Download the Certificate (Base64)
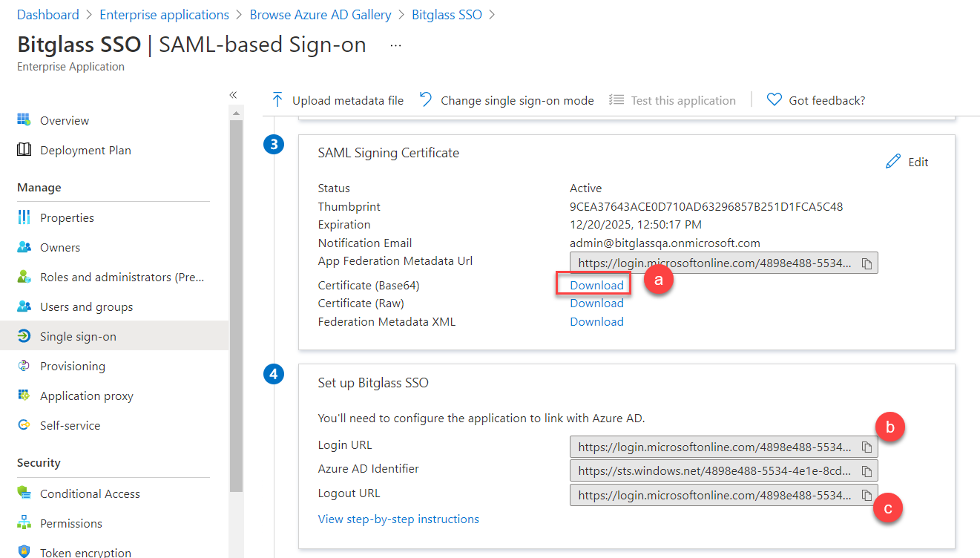Screen dimensions: 980x558 coord(596,284)
